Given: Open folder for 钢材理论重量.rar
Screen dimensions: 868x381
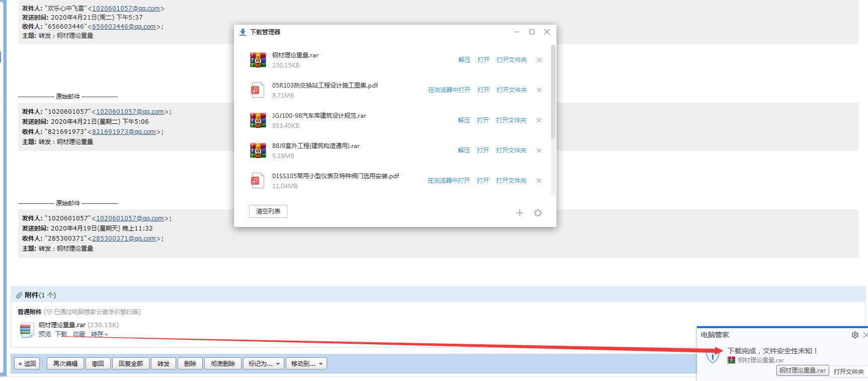Looking at the screenshot, I should click(512, 60).
